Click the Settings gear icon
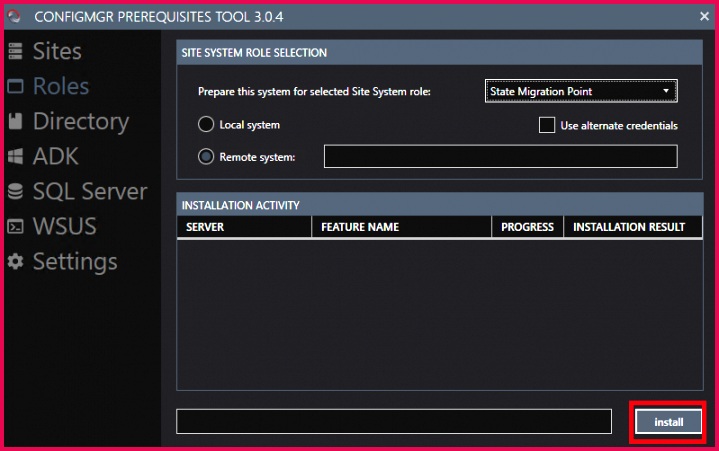The width and height of the screenshot is (719, 451). click(15, 261)
